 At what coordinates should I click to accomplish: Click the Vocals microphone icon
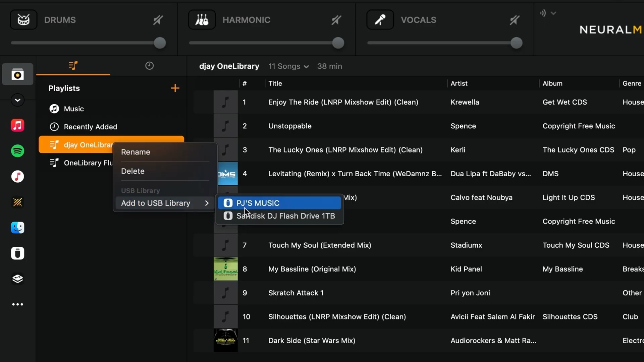click(380, 20)
